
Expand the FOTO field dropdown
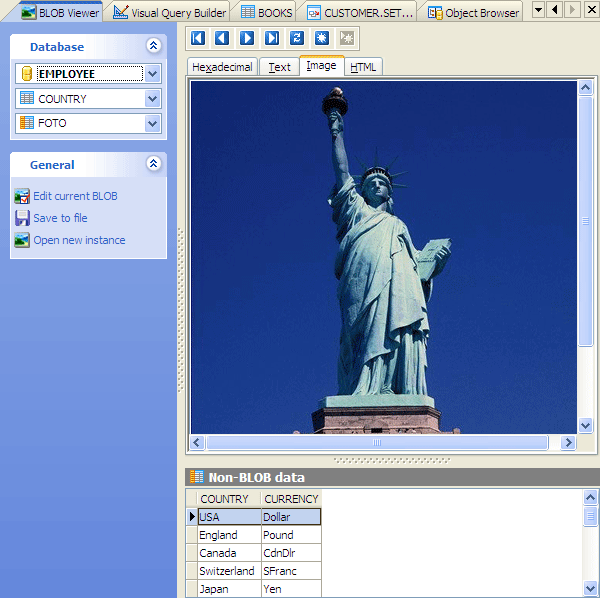pos(153,123)
